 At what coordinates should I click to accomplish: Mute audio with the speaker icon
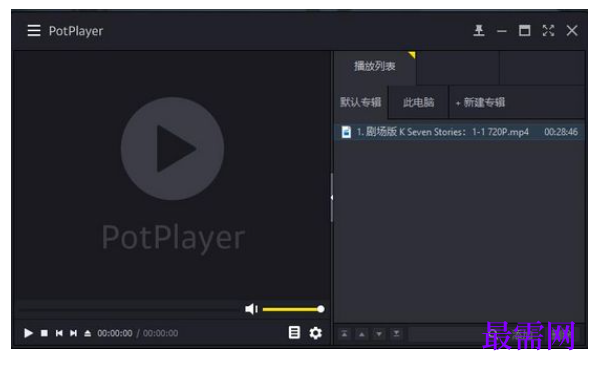click(252, 309)
